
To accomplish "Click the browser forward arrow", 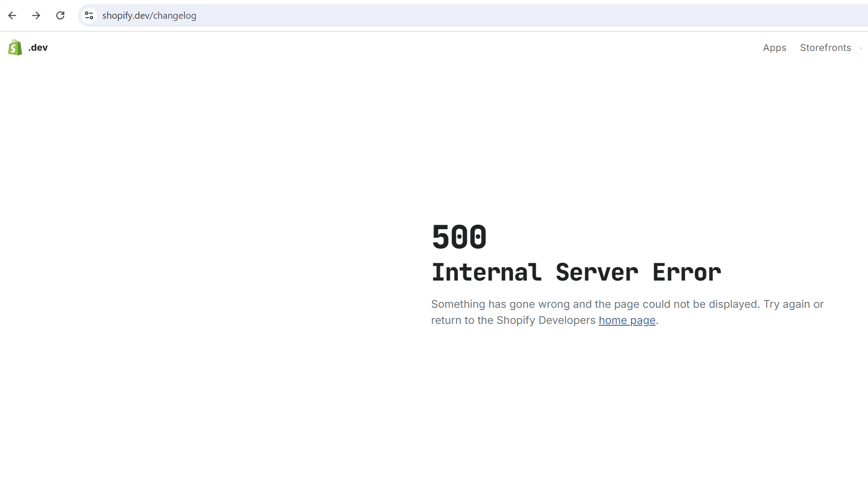I will point(36,16).
